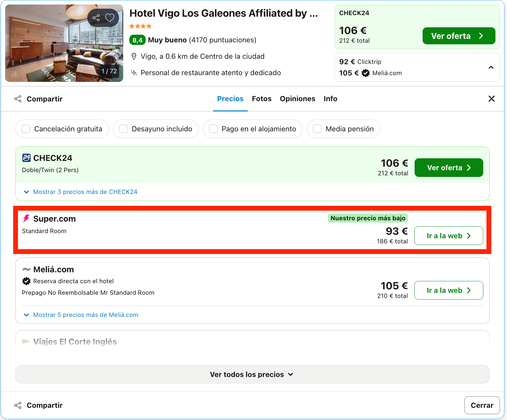Open the Opiniones tab

(297, 99)
